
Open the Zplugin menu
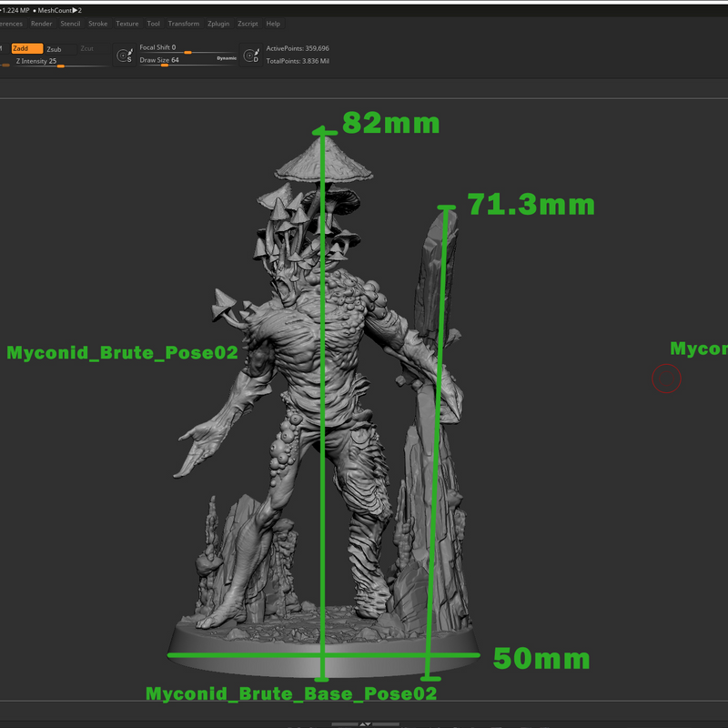pyautogui.click(x=218, y=24)
